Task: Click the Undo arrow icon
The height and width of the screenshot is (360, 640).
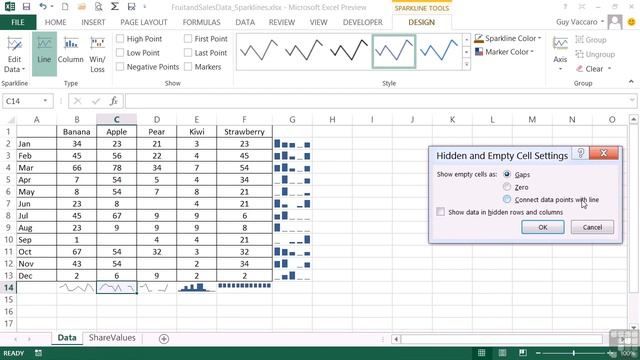Action: pos(43,7)
